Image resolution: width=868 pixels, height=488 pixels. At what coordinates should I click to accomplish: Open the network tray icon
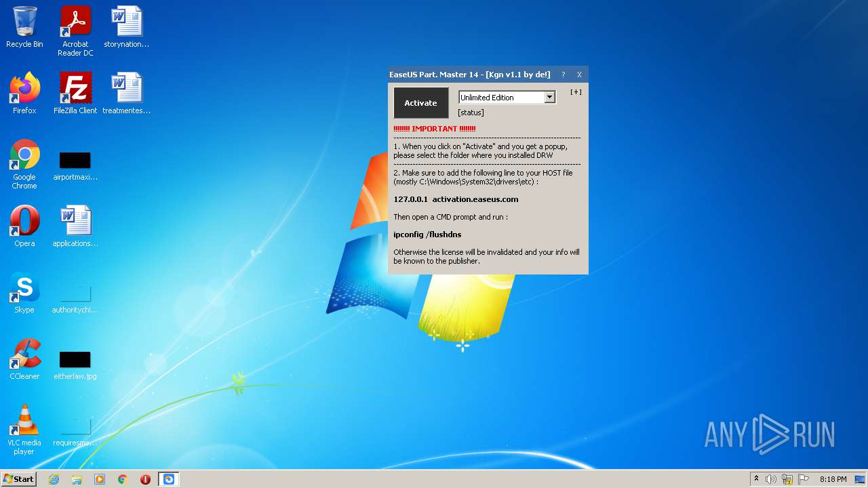[787, 479]
